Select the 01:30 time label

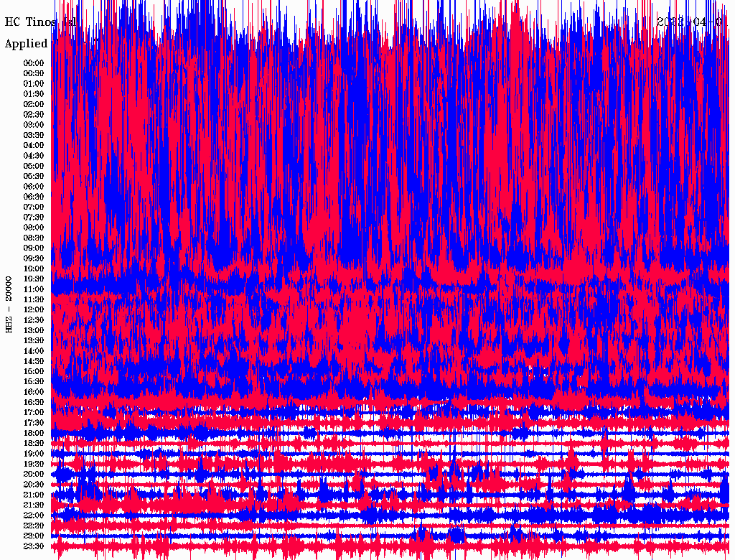click(34, 94)
